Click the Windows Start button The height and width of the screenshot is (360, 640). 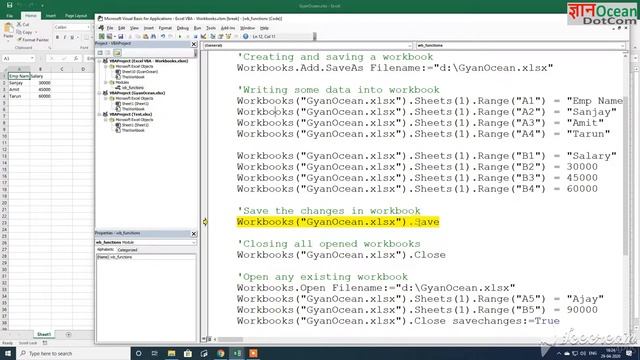tap(8, 353)
